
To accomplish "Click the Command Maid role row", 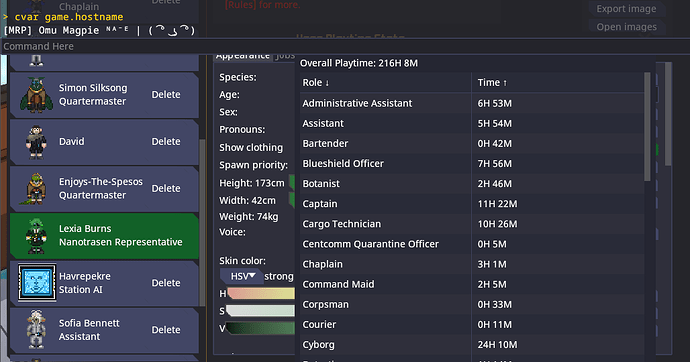I will click(x=472, y=285).
